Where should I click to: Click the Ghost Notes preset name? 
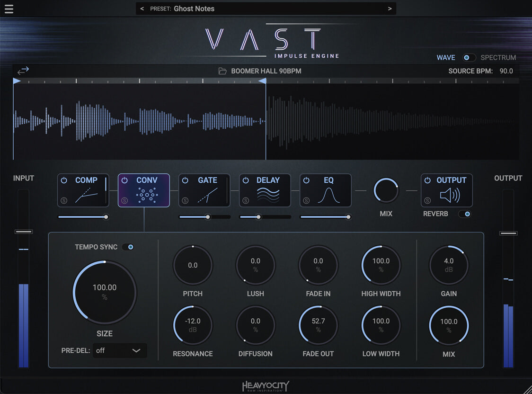[194, 9]
